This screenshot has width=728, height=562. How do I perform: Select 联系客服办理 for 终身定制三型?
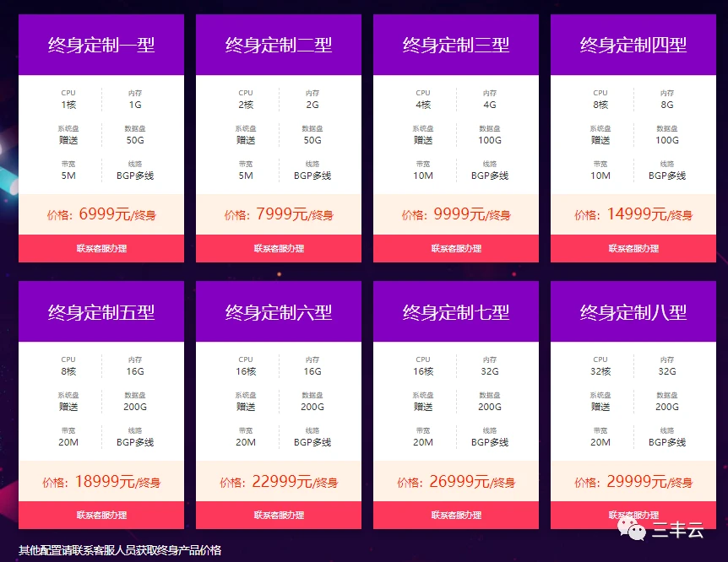pyautogui.click(x=456, y=249)
